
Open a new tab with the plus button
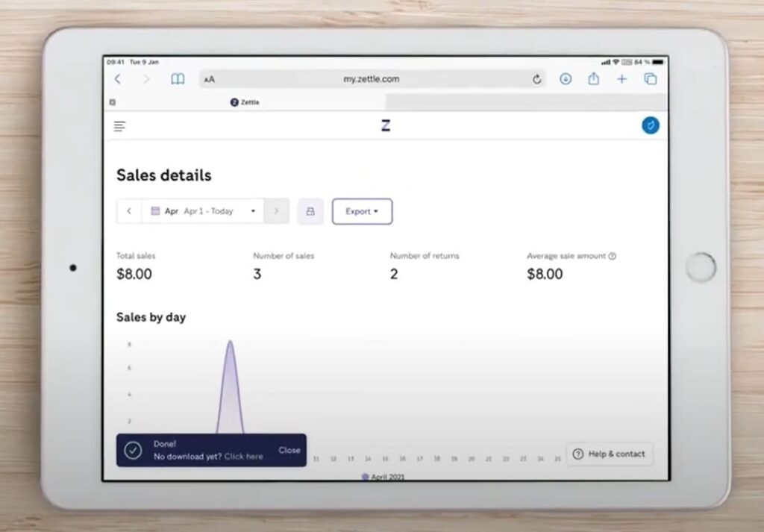click(x=621, y=78)
